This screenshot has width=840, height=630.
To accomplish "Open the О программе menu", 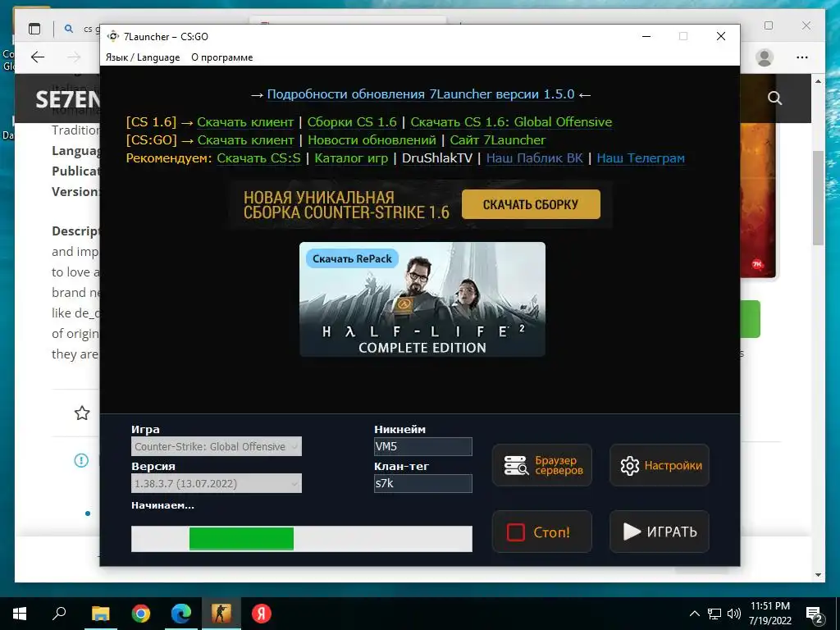I will 221,57.
